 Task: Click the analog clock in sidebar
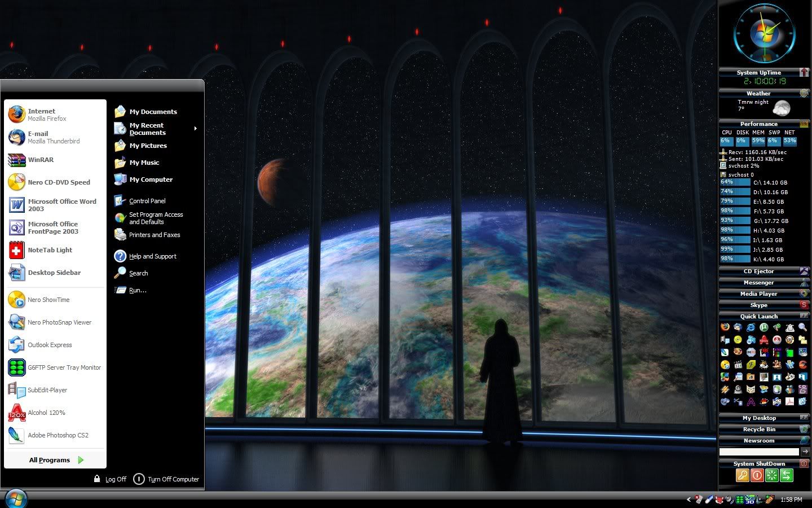(x=765, y=34)
